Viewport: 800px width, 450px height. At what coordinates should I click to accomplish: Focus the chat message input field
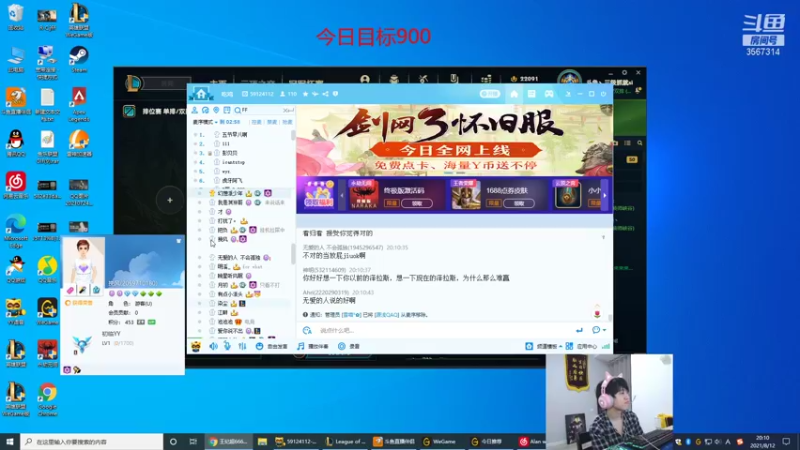pyautogui.click(x=444, y=331)
